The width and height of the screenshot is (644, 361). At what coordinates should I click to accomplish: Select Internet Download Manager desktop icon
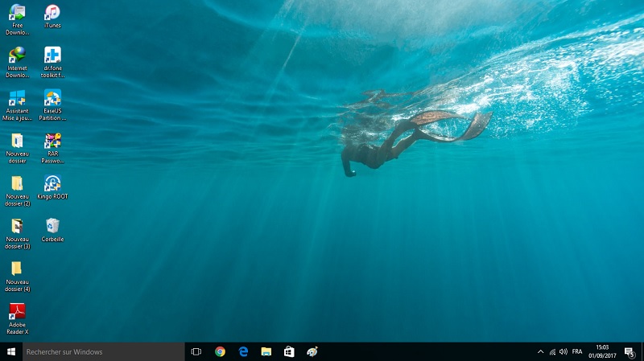point(17,63)
